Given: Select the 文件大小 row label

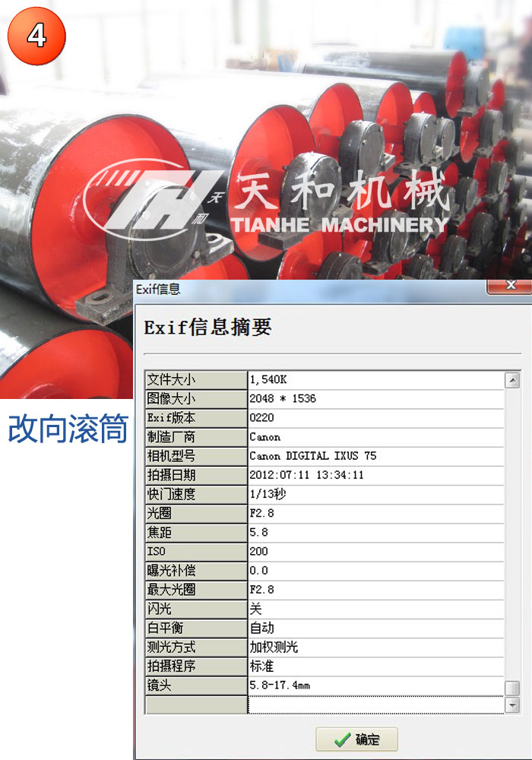Looking at the screenshot, I should pyautogui.click(x=195, y=379).
